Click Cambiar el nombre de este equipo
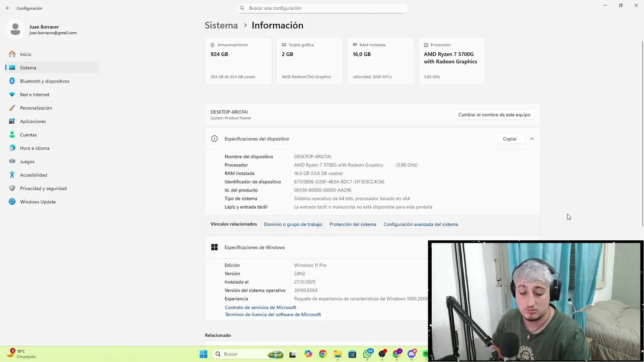The height and width of the screenshot is (362, 644). tap(494, 115)
